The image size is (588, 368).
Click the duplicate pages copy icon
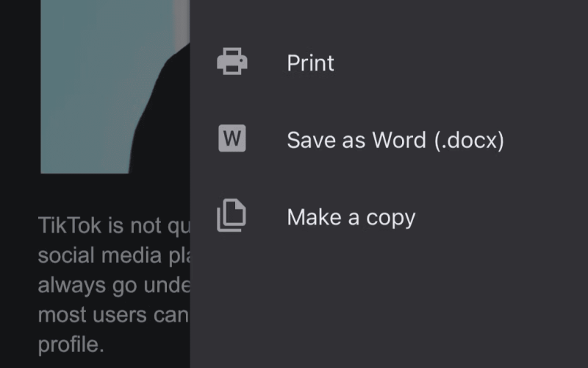[x=232, y=215]
